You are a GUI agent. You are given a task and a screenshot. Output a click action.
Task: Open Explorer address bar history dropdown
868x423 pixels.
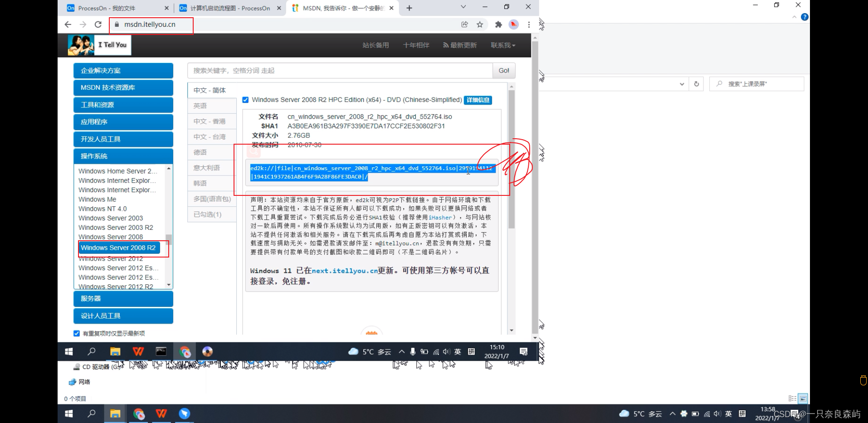(x=682, y=84)
